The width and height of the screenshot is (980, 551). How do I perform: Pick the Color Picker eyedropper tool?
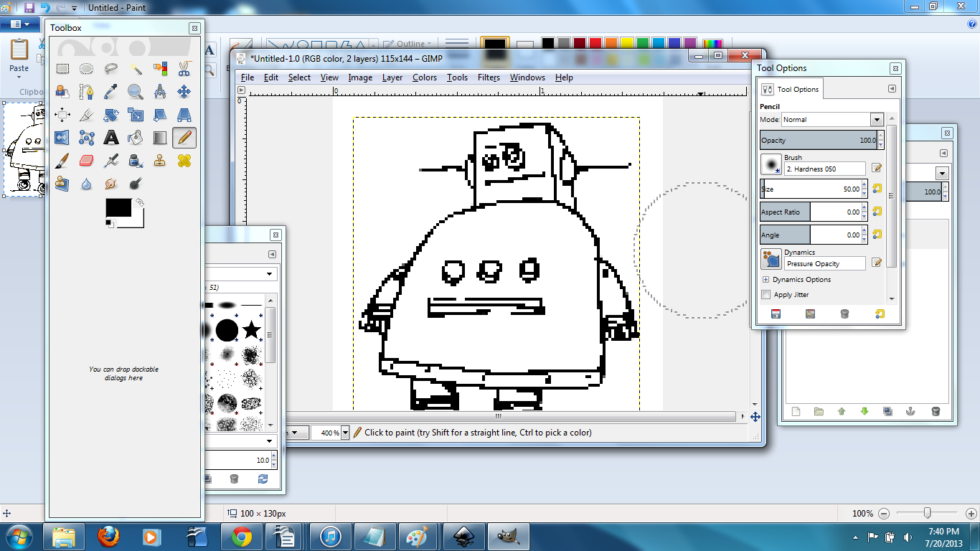tap(110, 92)
